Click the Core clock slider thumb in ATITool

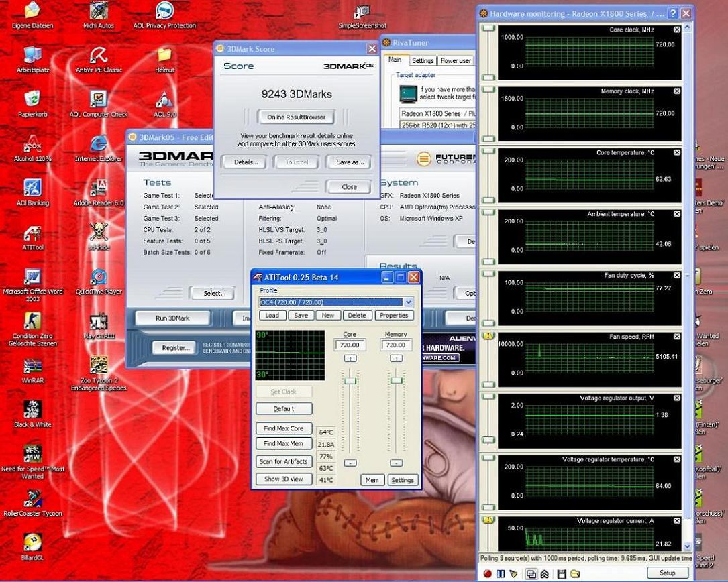[x=350, y=381]
